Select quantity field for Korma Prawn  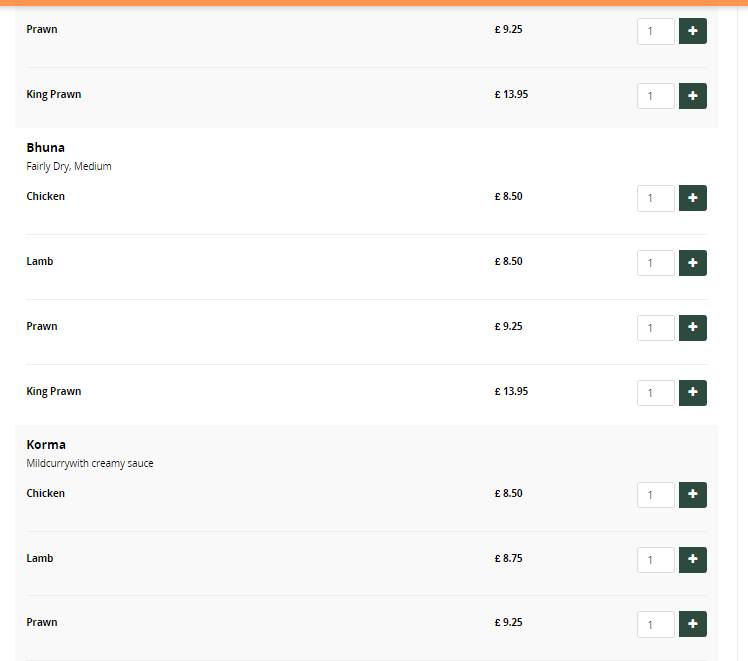click(656, 624)
